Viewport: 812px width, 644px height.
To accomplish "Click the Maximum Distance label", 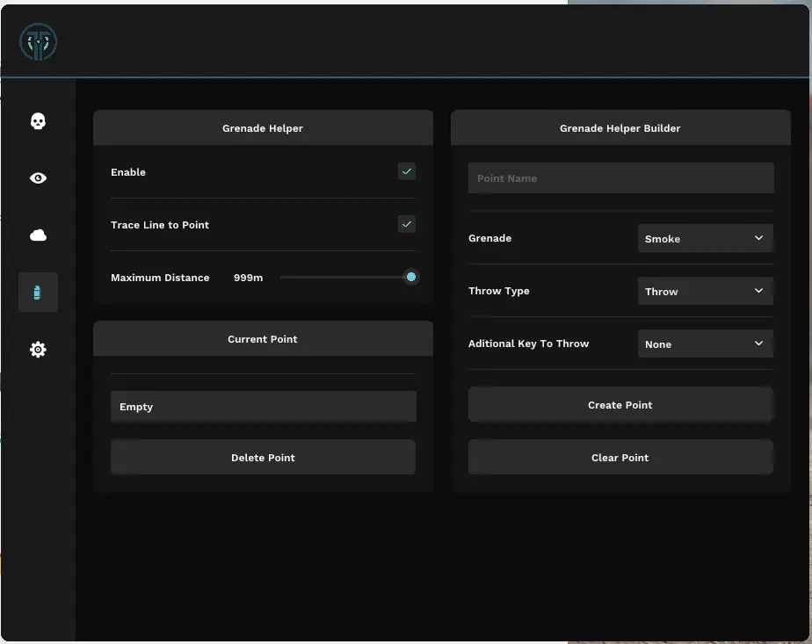I will click(160, 278).
